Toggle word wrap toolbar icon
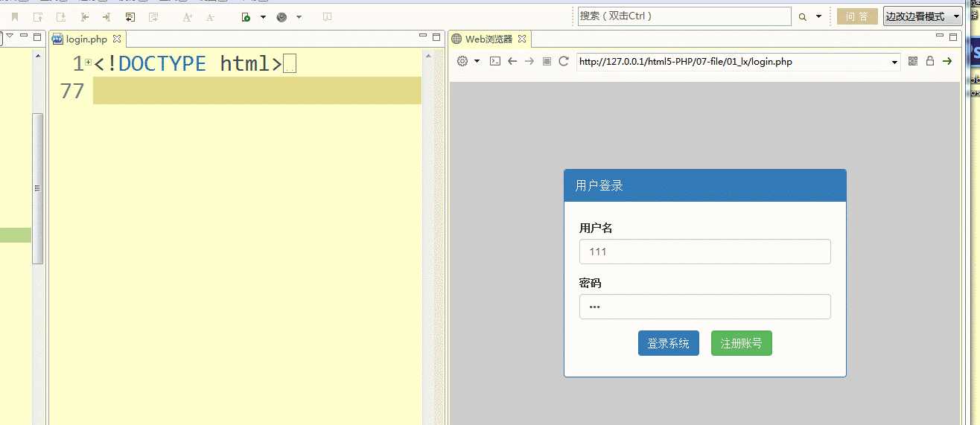 click(x=130, y=16)
